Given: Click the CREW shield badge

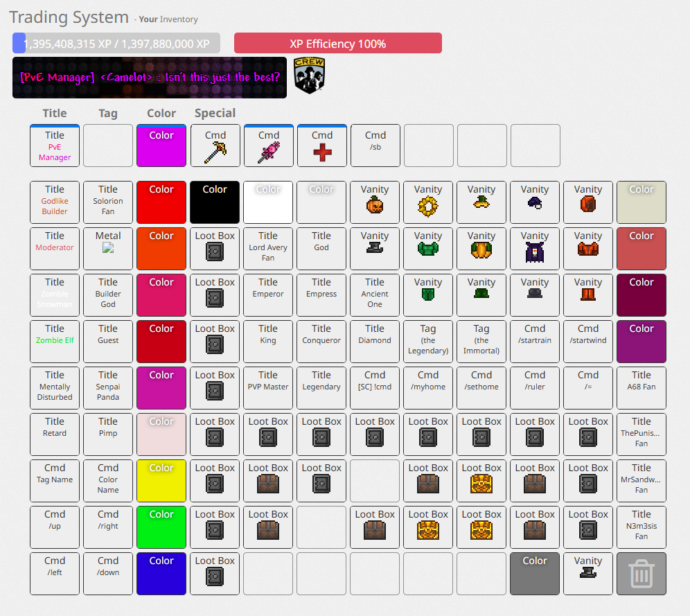Looking at the screenshot, I should pos(309,76).
